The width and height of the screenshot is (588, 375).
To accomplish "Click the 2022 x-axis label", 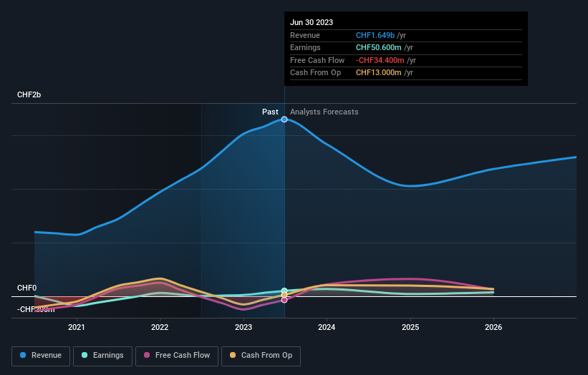I will [160, 327].
